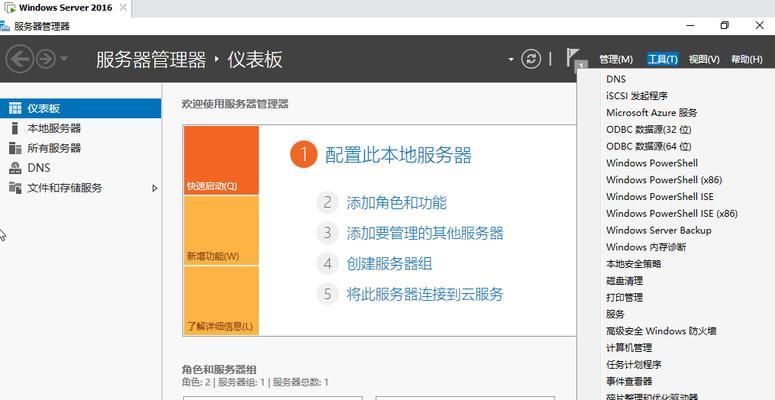Open the small dropdown arrow left of refresh
The image size is (775, 400).
pyautogui.click(x=511, y=60)
